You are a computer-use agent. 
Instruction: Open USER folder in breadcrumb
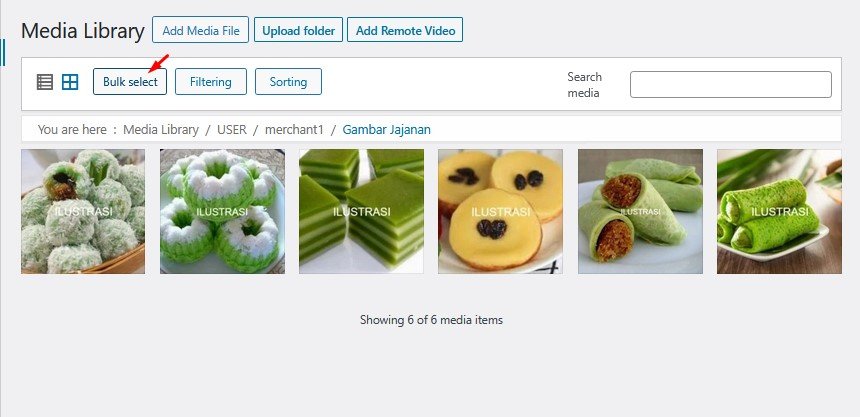(232, 129)
